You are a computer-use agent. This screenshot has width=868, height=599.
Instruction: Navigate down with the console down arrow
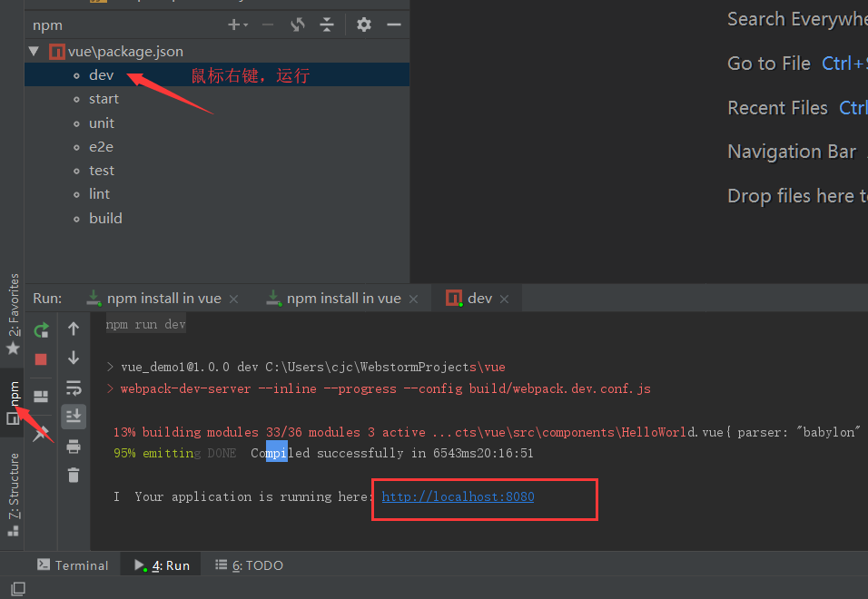(x=73, y=358)
